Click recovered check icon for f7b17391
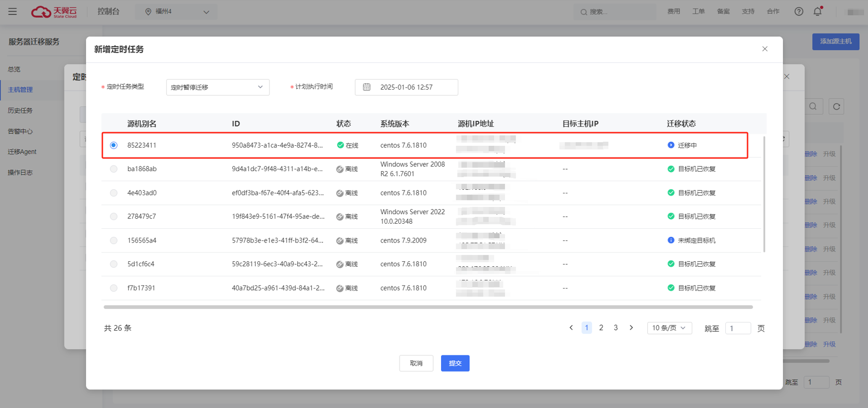 [x=671, y=288]
